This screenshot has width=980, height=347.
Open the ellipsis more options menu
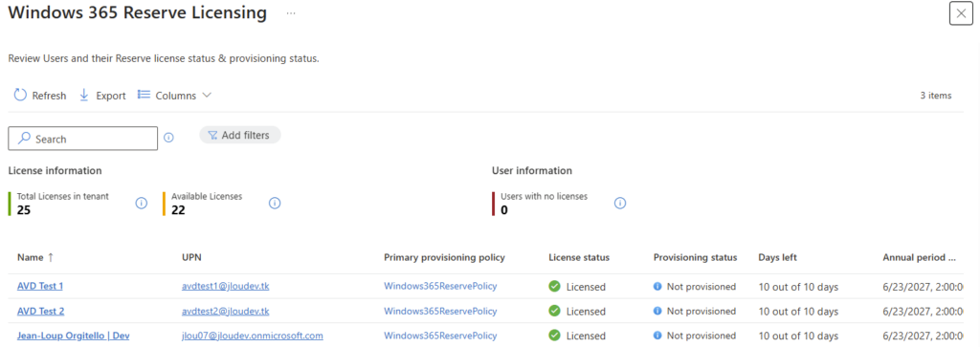coord(291,13)
